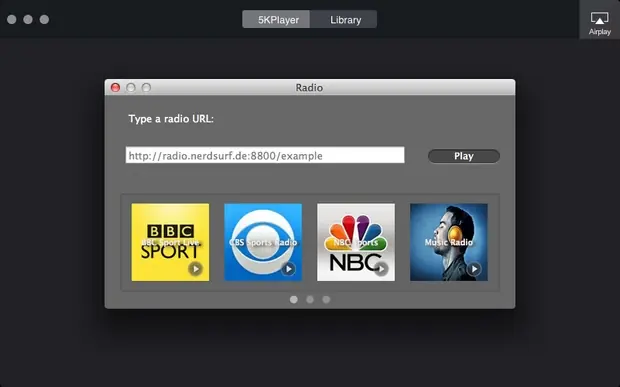
Task: Open the Music Radio station thumbnail
Action: [x=449, y=242]
